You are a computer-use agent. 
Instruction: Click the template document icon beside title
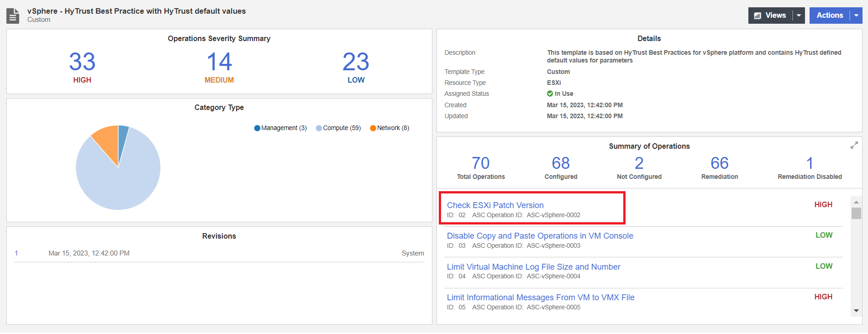tap(13, 16)
